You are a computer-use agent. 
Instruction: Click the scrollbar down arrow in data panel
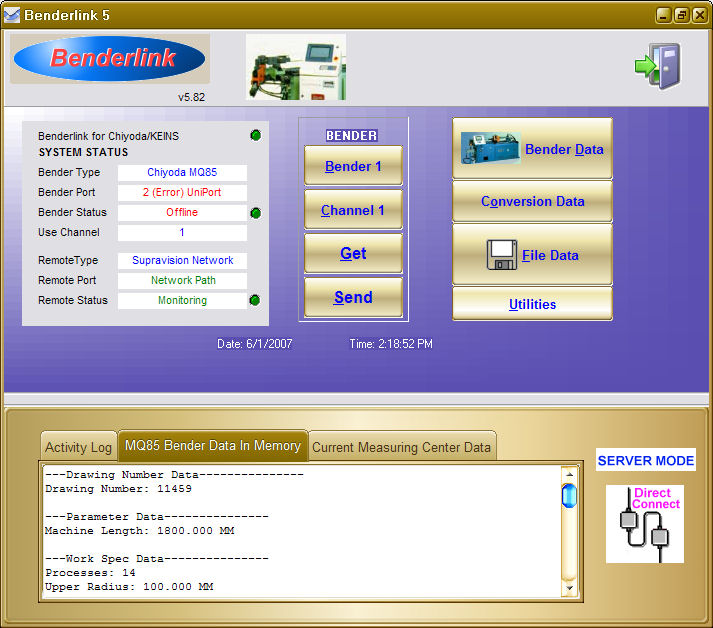pos(569,590)
